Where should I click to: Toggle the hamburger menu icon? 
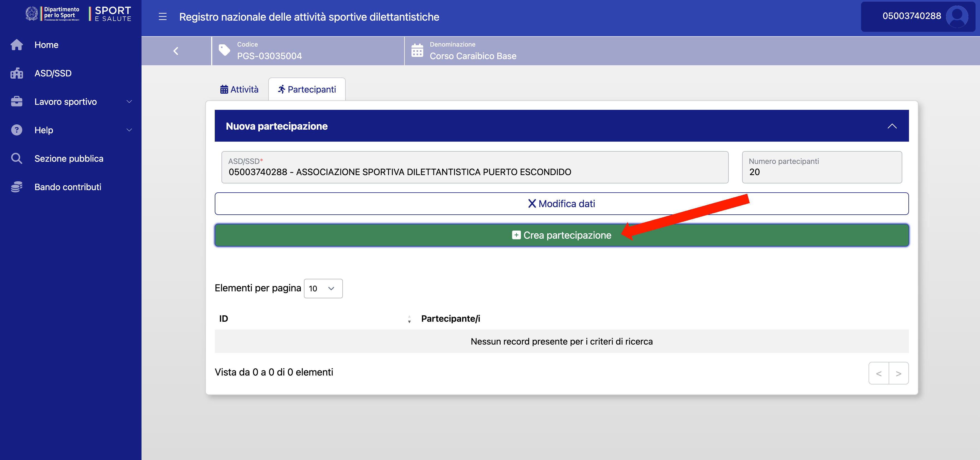tap(162, 17)
